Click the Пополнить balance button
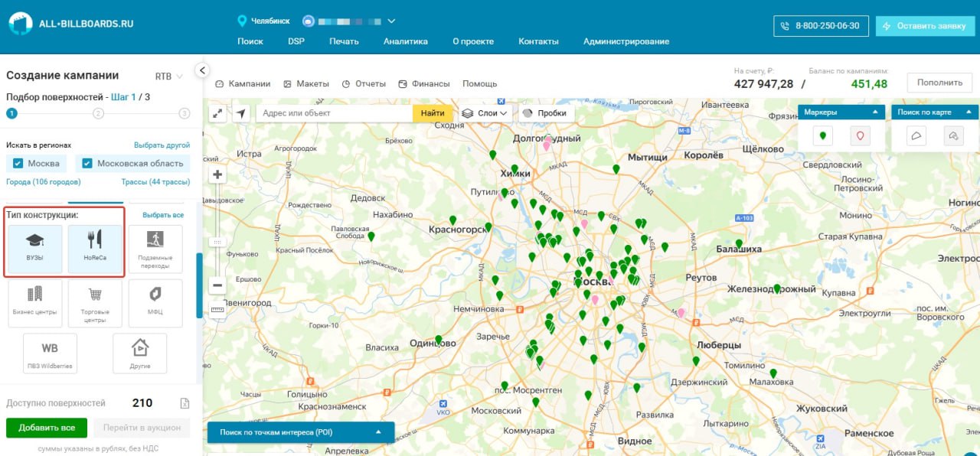The width and height of the screenshot is (980, 456). (939, 83)
